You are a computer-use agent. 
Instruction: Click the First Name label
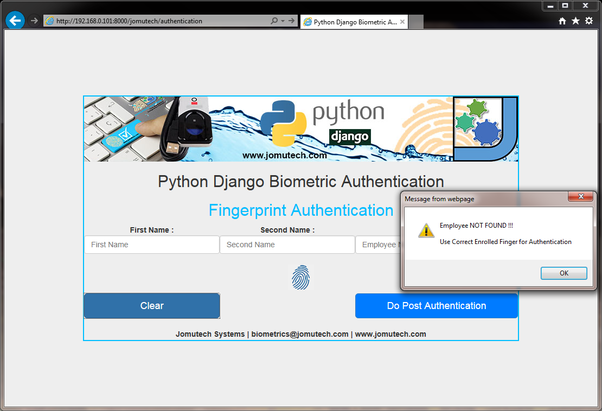coord(152,230)
